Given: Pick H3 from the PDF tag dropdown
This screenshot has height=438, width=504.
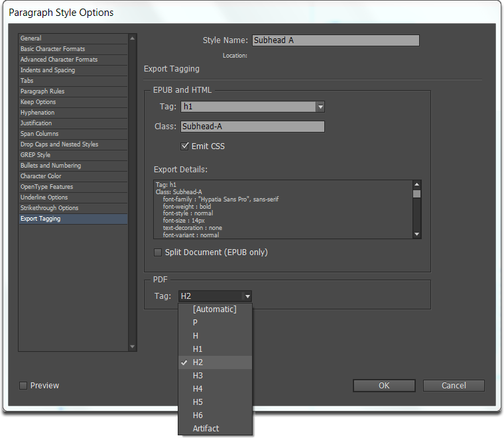Looking at the screenshot, I should pos(198,376).
